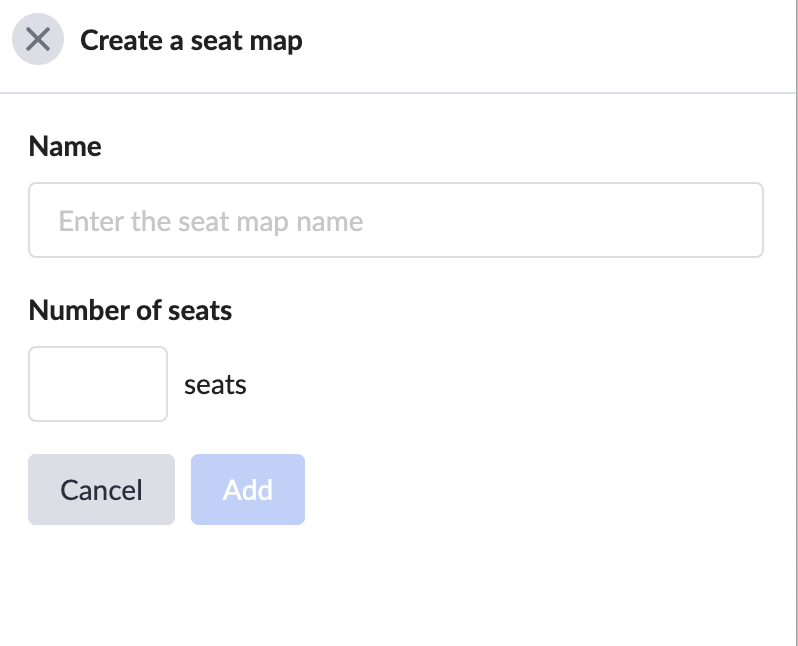The width and height of the screenshot is (798, 646).
Task: Activate the text box under Name
Action: tap(396, 220)
